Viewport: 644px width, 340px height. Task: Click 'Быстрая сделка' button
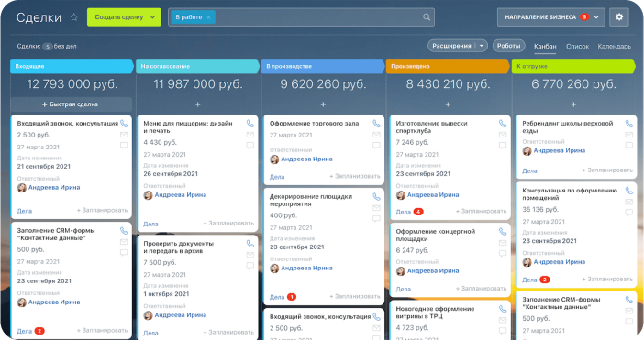71,104
